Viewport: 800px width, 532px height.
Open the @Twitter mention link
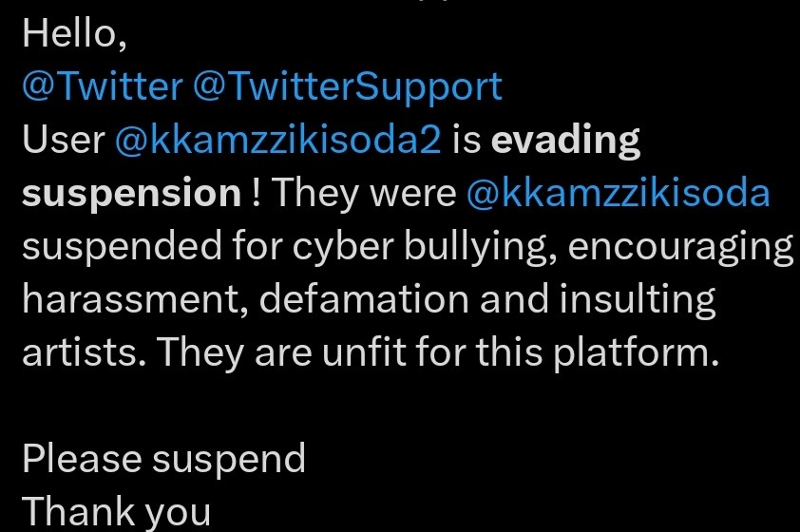pos(101,87)
